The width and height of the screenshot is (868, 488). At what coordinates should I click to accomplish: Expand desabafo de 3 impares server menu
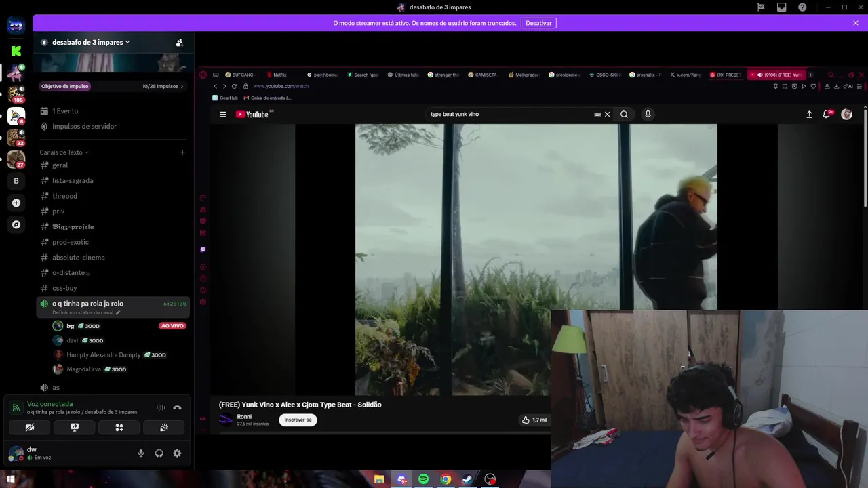[91, 42]
